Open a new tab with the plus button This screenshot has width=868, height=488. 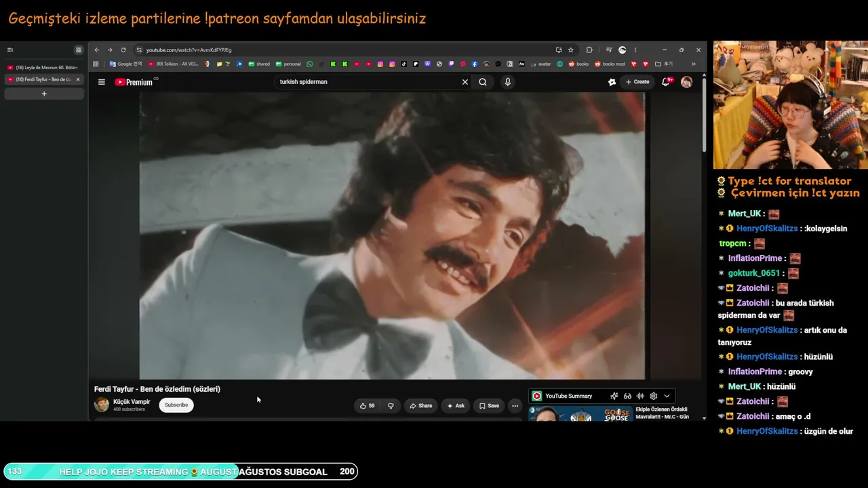(44, 94)
